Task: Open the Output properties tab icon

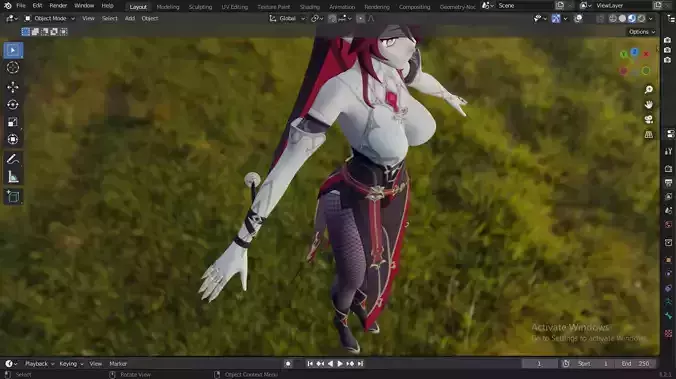Action: pyautogui.click(x=668, y=183)
